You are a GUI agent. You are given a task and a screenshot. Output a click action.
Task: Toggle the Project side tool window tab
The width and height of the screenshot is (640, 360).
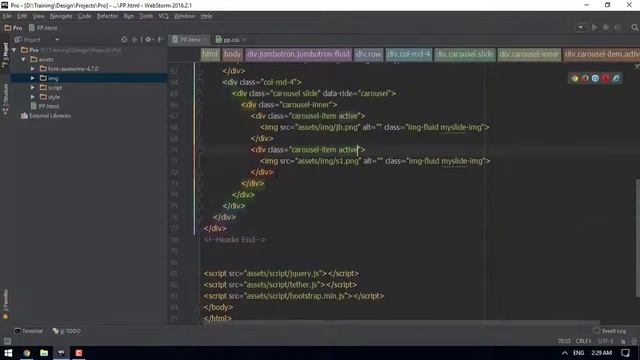pos(5,54)
